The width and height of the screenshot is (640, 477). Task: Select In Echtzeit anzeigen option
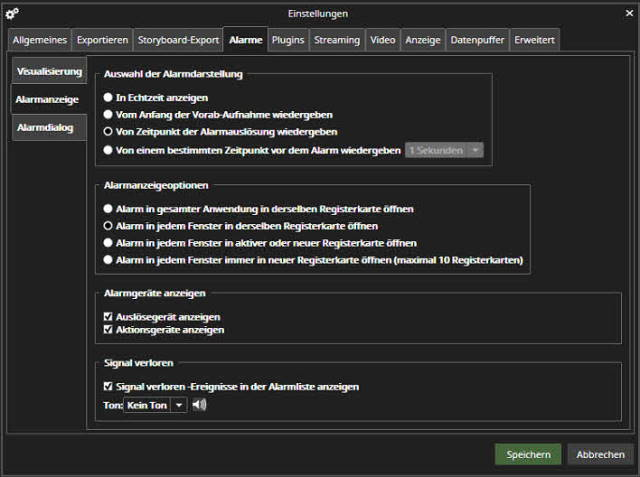pyautogui.click(x=109, y=97)
